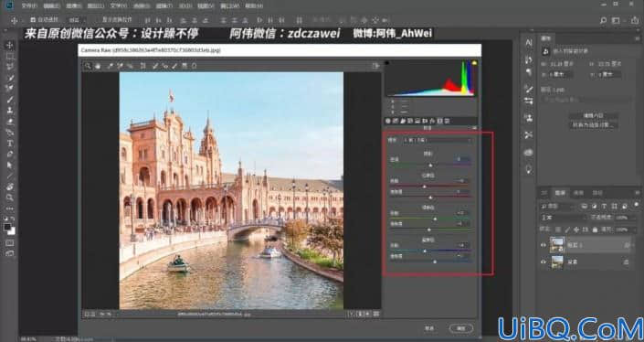Viewport: 644px width, 342px height.
Task: Click the Camera Raw Radial Filter tool
Action: (x=194, y=66)
